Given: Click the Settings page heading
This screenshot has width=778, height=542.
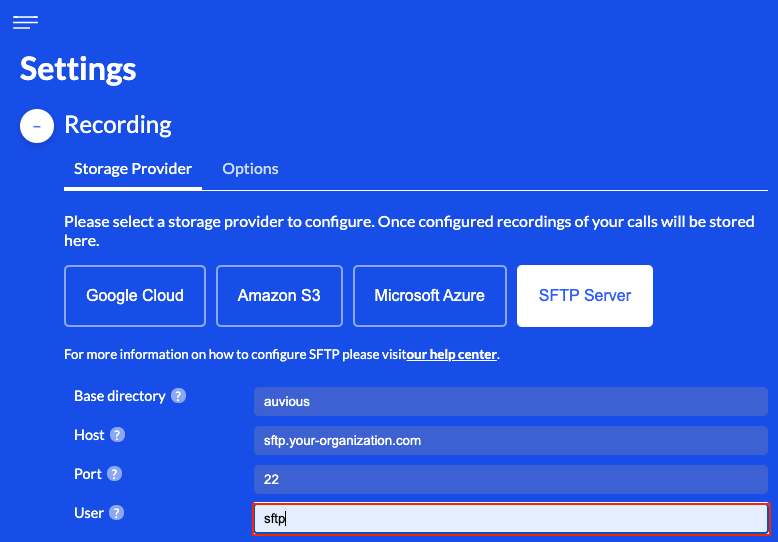Looking at the screenshot, I should 78,69.
